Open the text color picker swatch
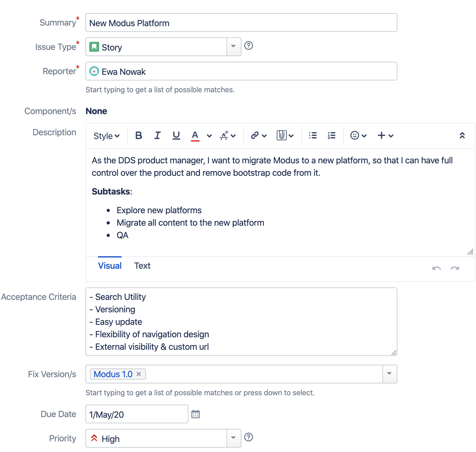Screen dimensions: 476x452 pyautogui.click(x=195, y=136)
